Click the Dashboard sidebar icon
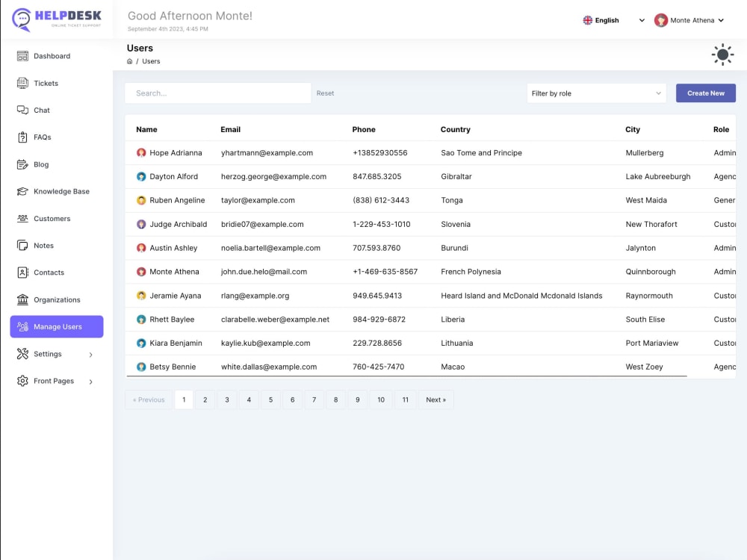The height and width of the screenshot is (560, 747). pyautogui.click(x=22, y=56)
